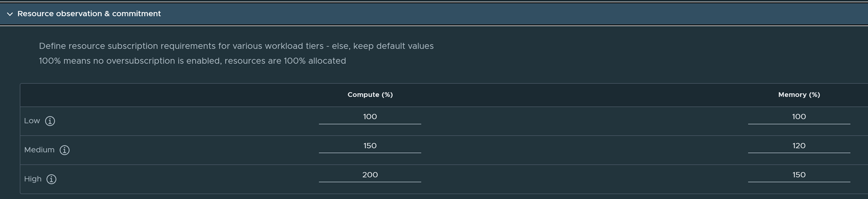Click the Resource observation & commitment section title
The width and height of the screenshot is (868, 199).
tap(89, 14)
